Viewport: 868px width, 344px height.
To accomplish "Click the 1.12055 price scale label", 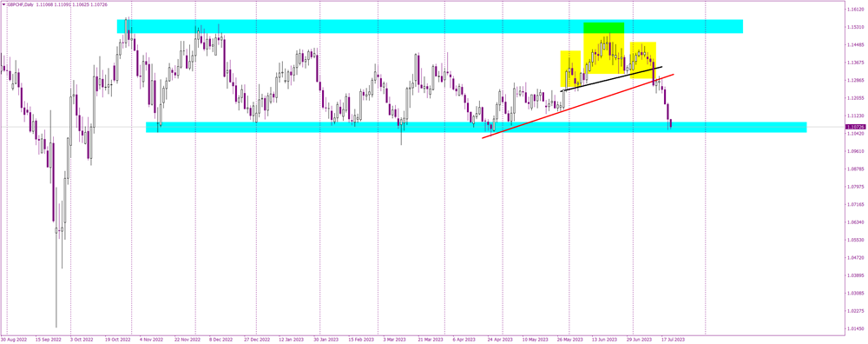I will [x=856, y=97].
